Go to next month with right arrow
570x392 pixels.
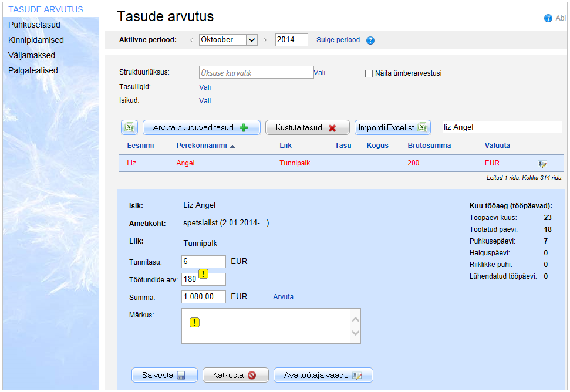265,40
